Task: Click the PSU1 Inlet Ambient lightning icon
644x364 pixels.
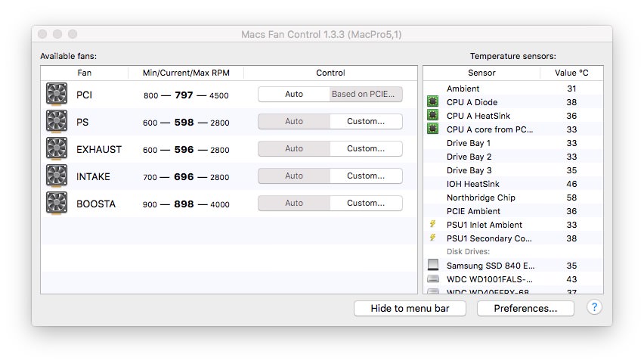Action: pyautogui.click(x=432, y=224)
